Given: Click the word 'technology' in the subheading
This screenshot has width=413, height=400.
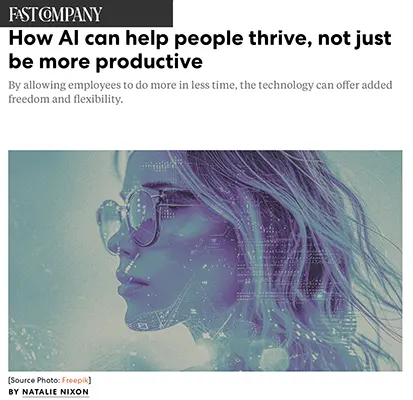Looking at the screenshot, I should tap(286, 86).
